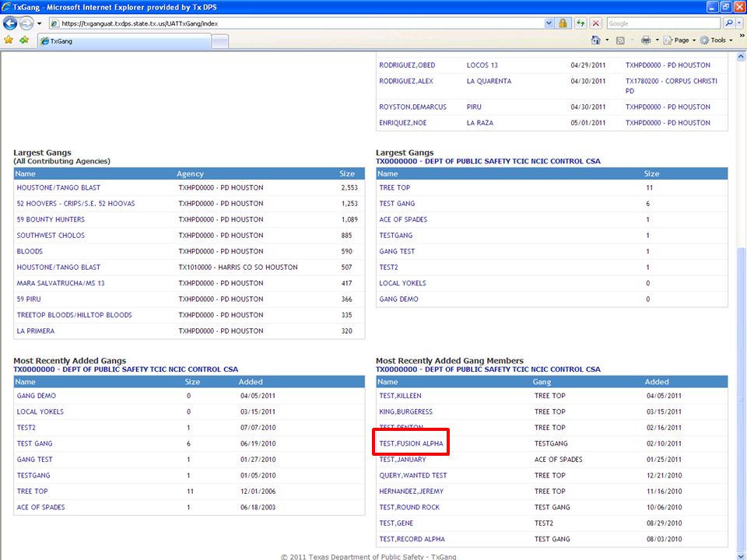Screen dimensions: 747x560
Task: View the security report lock icon
Action: [x=563, y=23]
